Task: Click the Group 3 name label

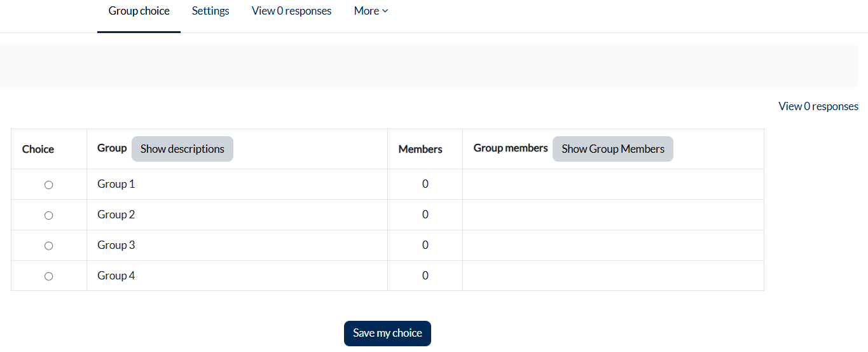Action: pos(116,245)
